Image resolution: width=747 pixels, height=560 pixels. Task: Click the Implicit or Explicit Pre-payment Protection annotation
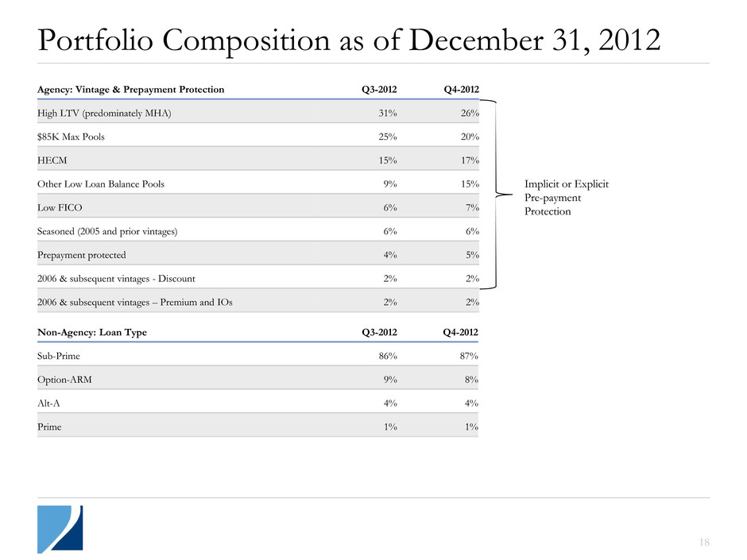[567, 198]
